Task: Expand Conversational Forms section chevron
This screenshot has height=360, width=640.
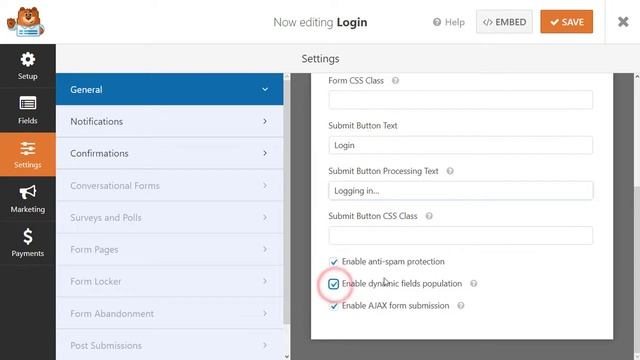Action: pyautogui.click(x=265, y=185)
